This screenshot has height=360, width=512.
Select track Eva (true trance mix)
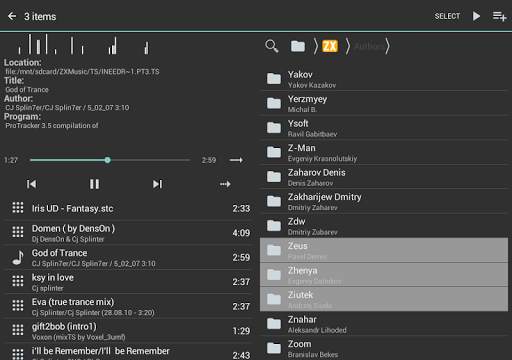(x=128, y=306)
